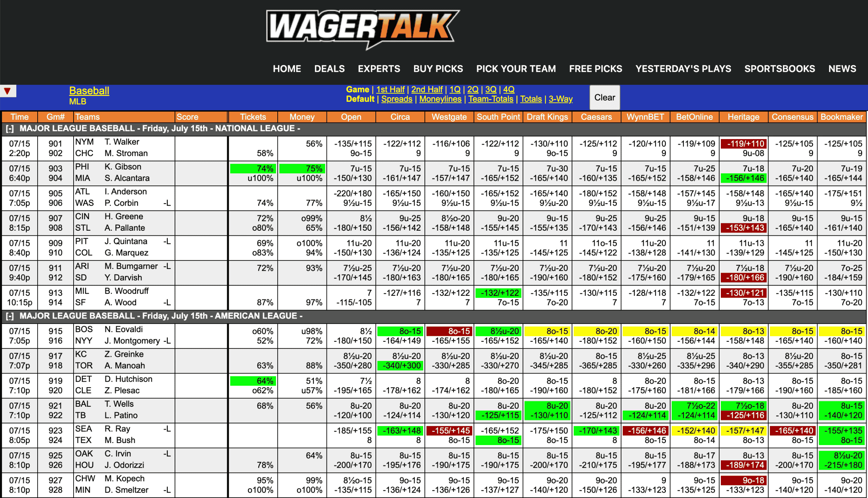
Task: Click pitcher S. Alcantara
Action: coord(127,178)
